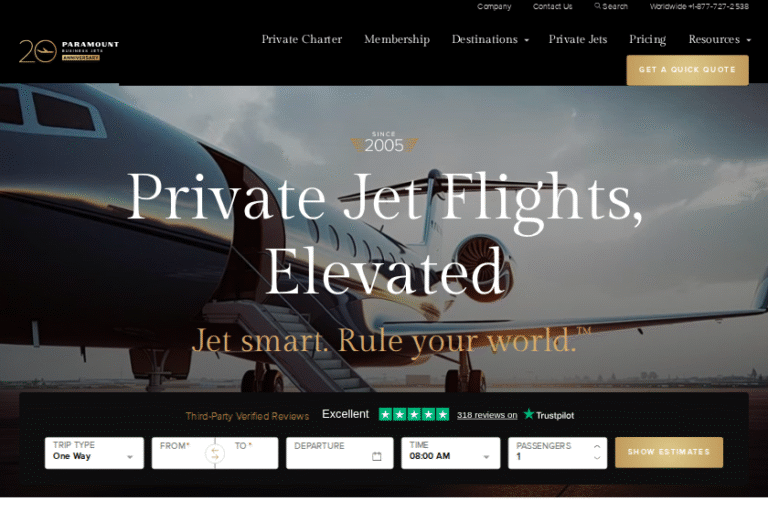Swap From and To airports

pos(215,453)
